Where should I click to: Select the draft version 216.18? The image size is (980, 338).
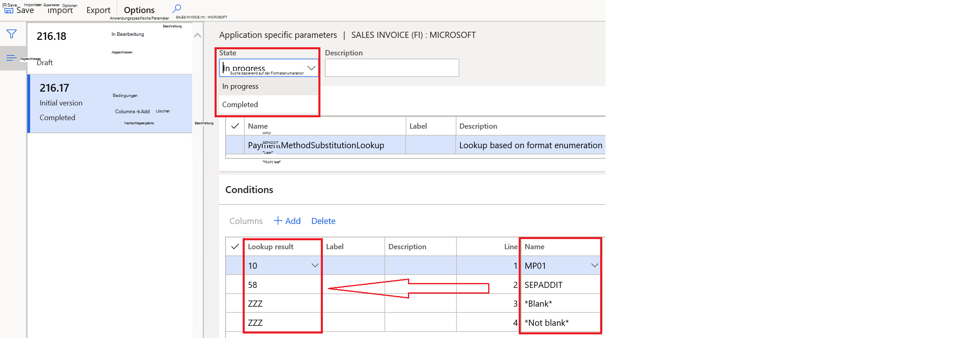tap(110, 48)
